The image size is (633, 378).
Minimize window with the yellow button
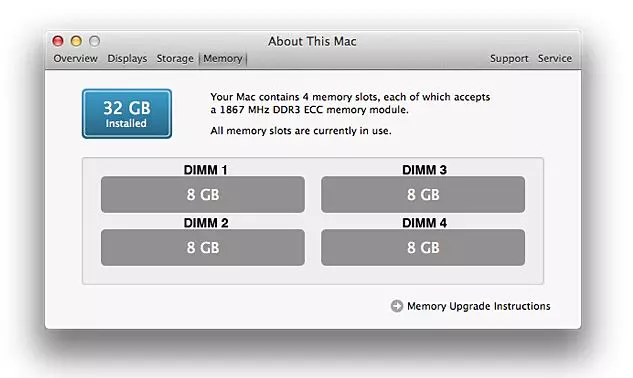point(76,41)
